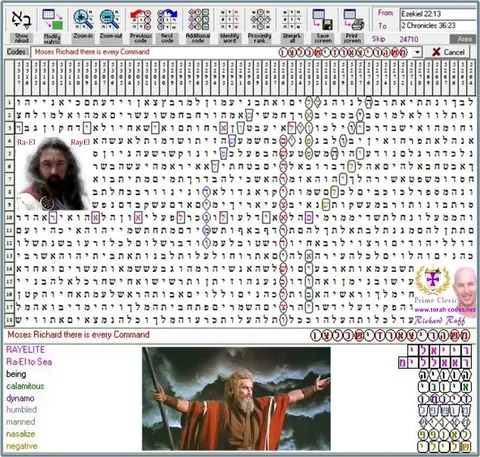
Task: Click the Moses parting sea image
Action: point(236,399)
